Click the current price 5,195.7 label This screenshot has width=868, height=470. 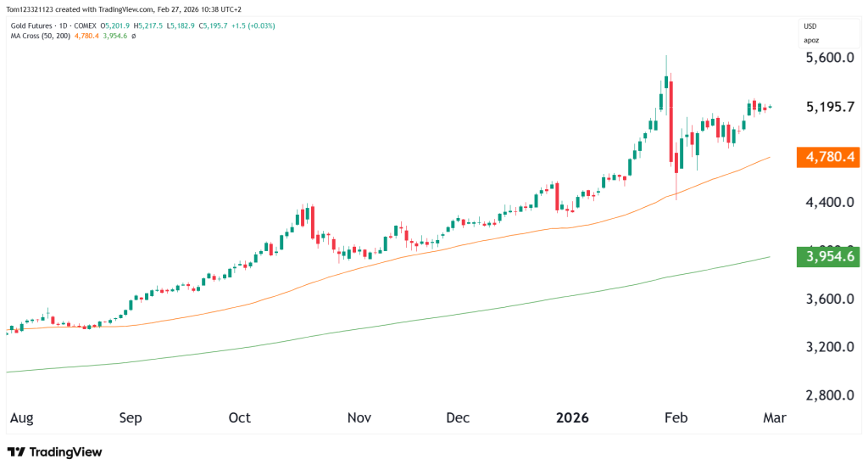click(829, 109)
